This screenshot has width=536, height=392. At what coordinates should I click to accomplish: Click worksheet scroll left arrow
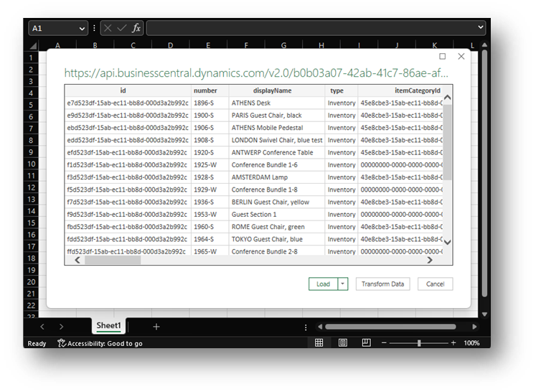tap(320, 327)
